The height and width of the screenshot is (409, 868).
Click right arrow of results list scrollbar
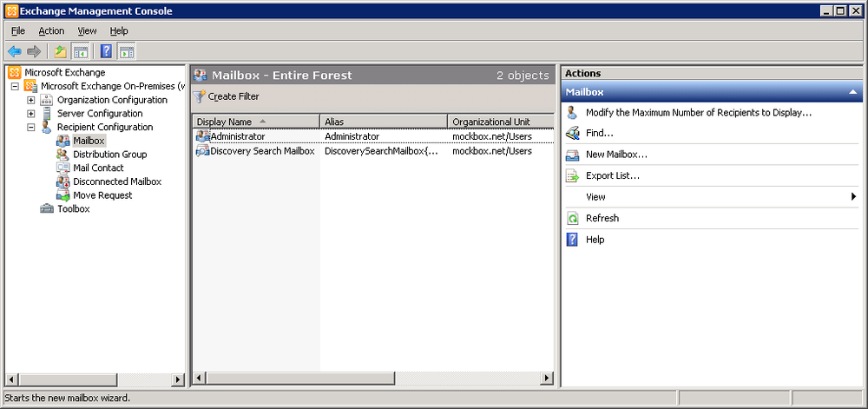(x=547, y=379)
